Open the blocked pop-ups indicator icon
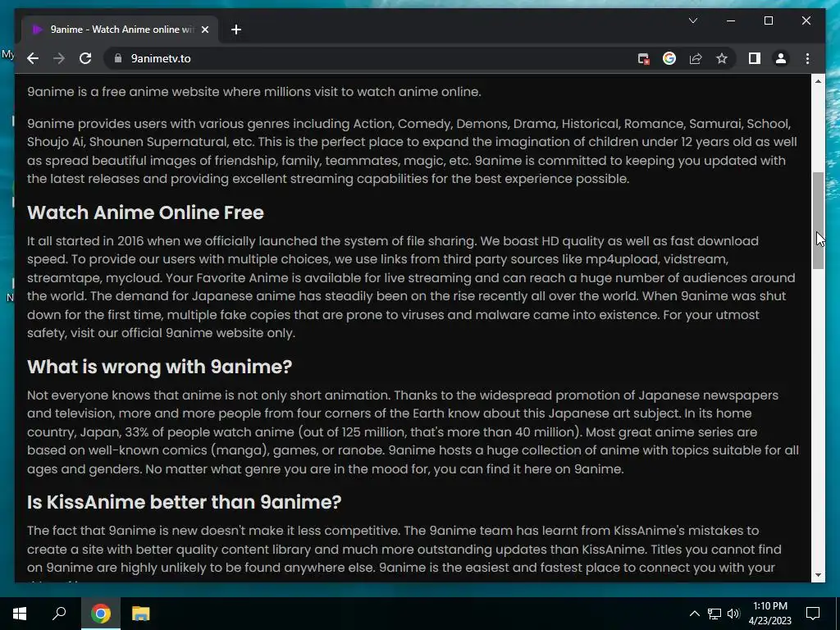This screenshot has height=630, width=840. click(x=643, y=58)
